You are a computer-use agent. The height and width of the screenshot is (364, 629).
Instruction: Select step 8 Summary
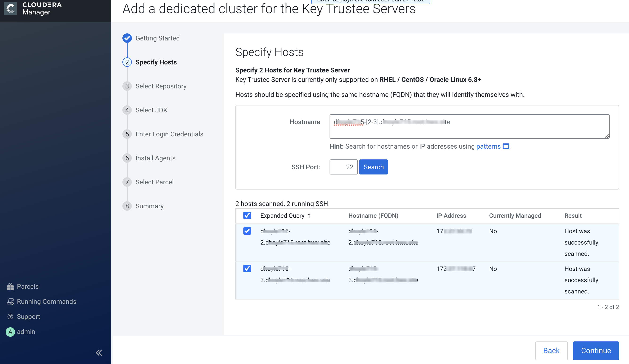[149, 206]
